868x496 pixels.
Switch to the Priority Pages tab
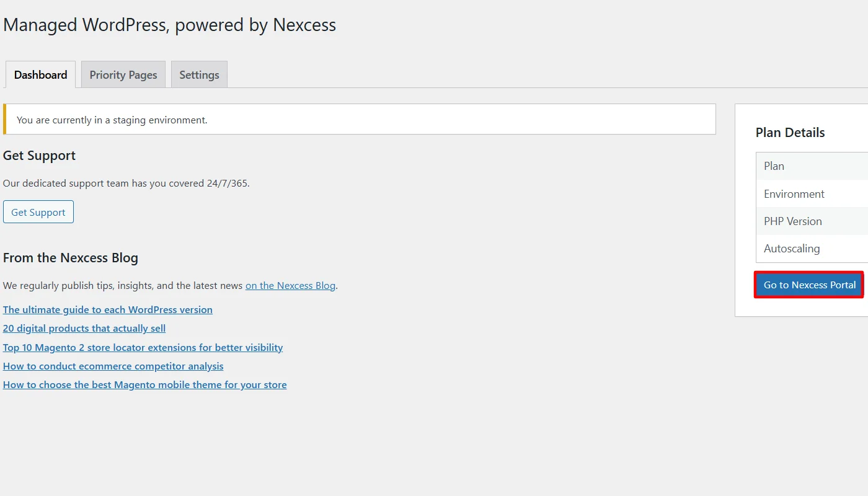123,74
